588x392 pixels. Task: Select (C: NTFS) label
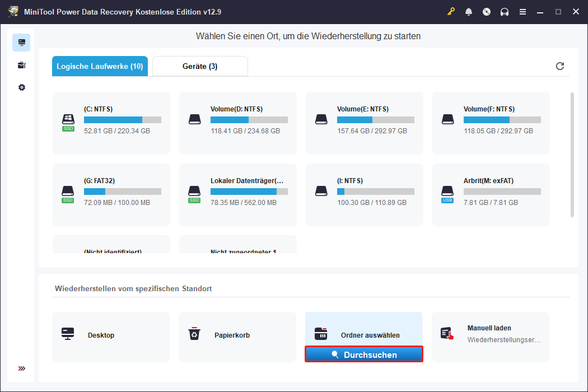[98, 109]
